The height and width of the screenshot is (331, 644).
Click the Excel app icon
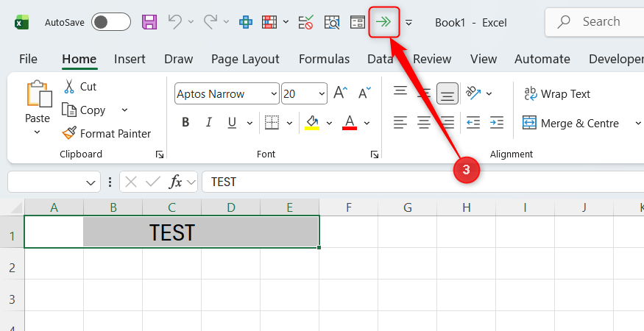(x=22, y=22)
